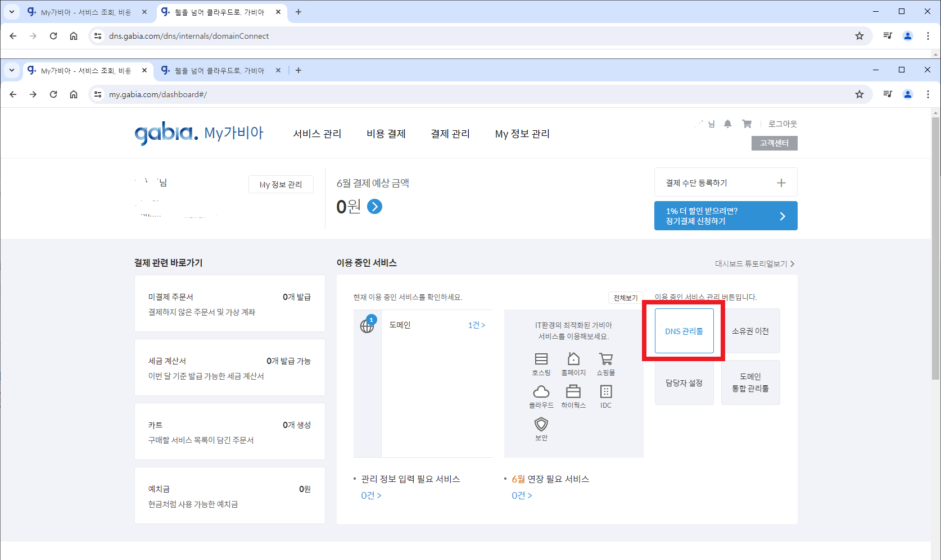Click the My 정보 관리 button beside username

(x=281, y=184)
